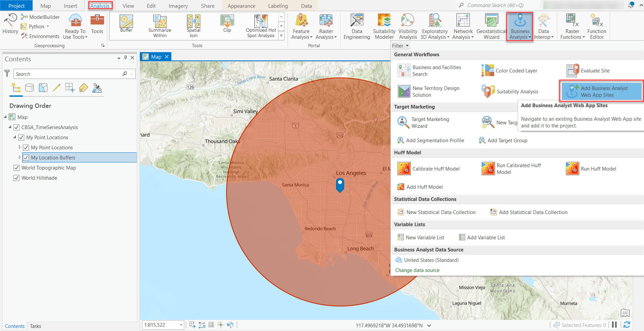This screenshot has height=331, width=644.
Task: Switch to the Tasks tab below Contents
Action: (35, 326)
